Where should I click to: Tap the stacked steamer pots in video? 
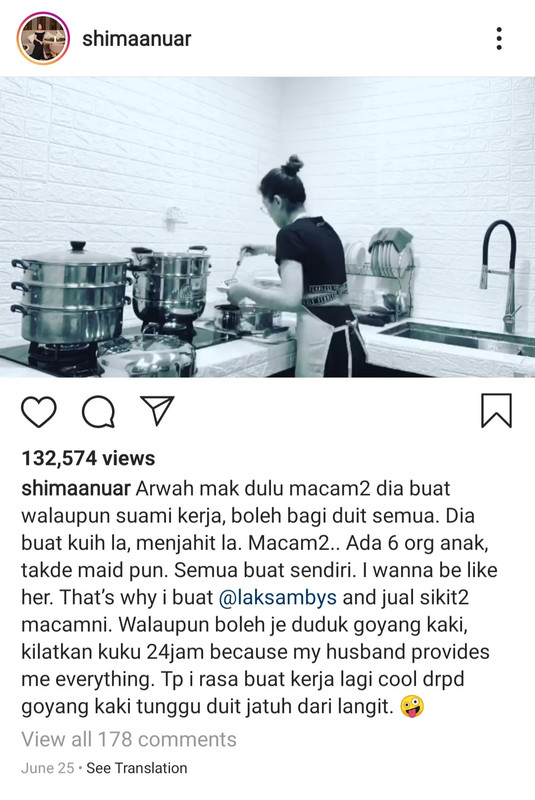(x=72, y=293)
